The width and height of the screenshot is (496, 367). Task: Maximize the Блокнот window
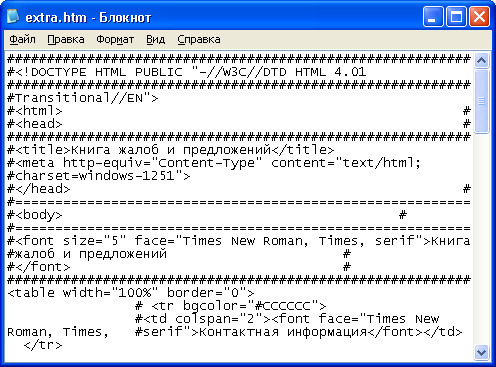coord(456,16)
